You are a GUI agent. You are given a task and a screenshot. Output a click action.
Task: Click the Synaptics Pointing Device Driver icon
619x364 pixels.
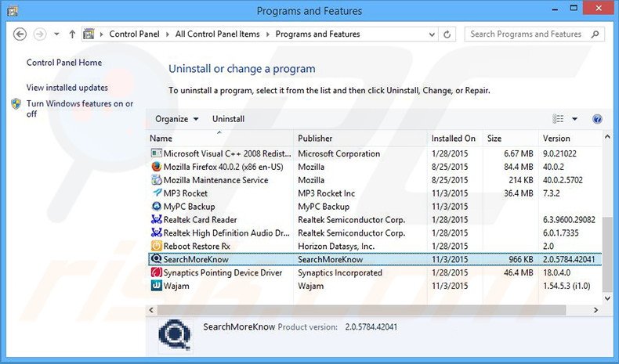(157, 272)
